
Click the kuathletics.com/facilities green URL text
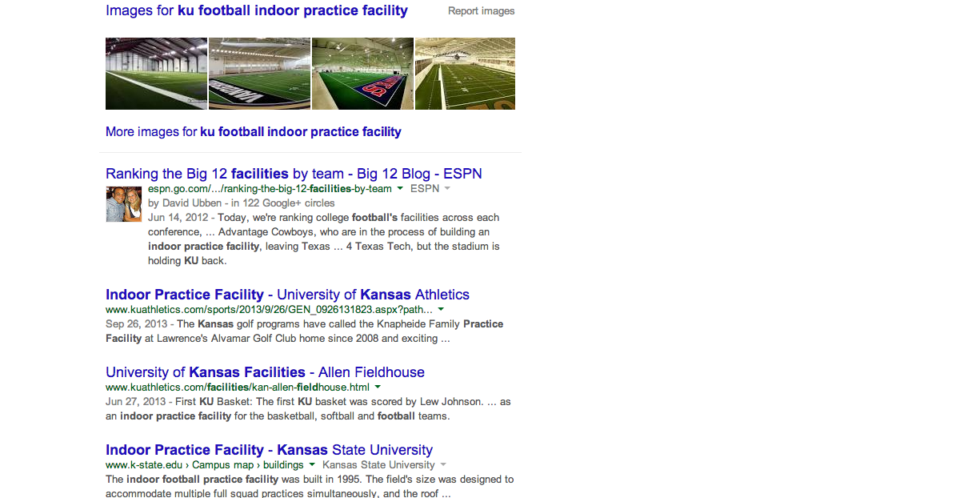[238, 387]
